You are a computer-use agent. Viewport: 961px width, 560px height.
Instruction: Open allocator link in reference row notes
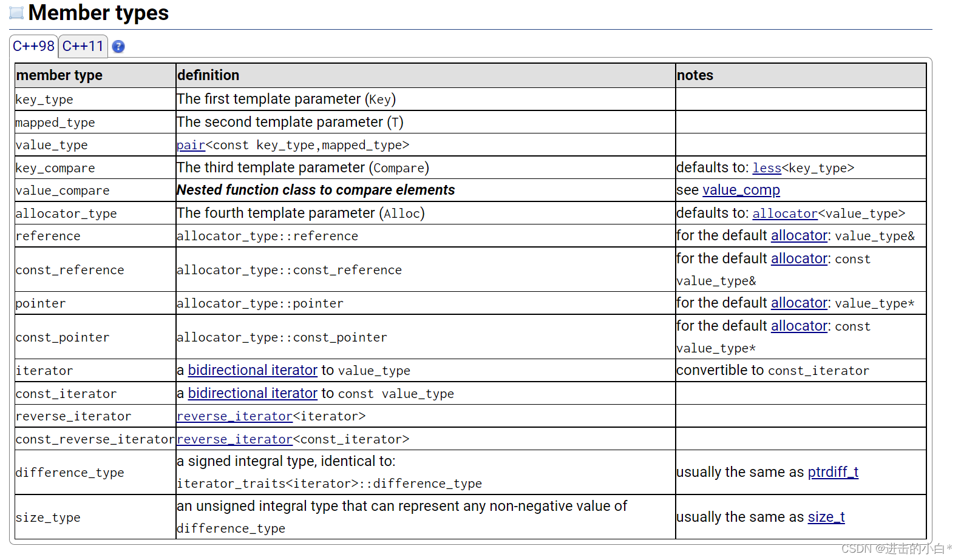click(x=800, y=235)
